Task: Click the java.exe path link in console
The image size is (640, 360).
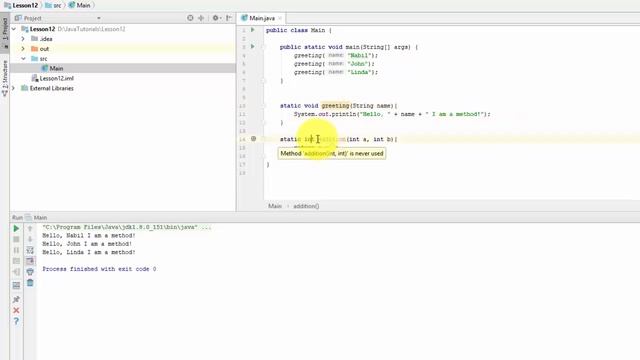Action: point(120,227)
